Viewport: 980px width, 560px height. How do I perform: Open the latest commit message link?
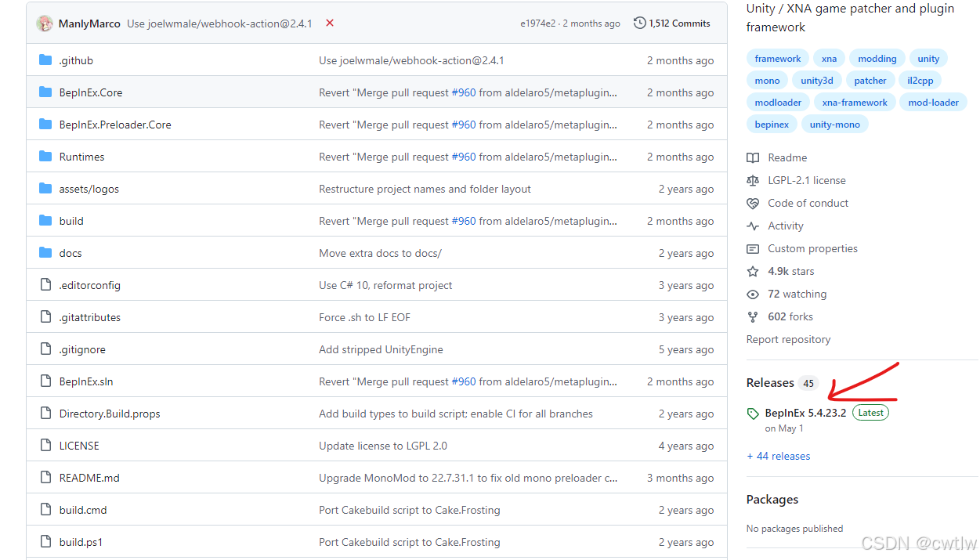219,23
